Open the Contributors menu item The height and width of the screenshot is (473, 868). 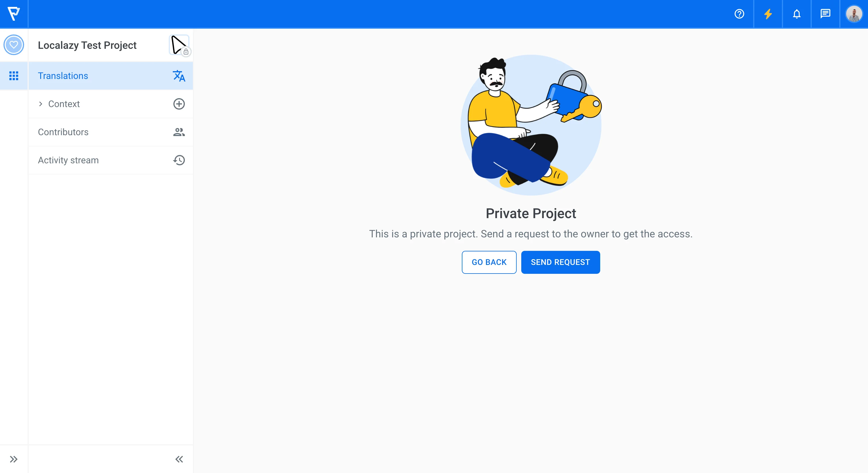[111, 132]
